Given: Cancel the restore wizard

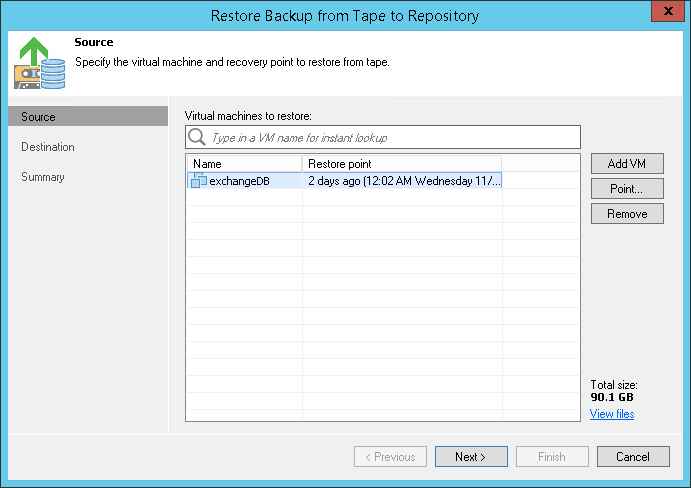Looking at the screenshot, I should (633, 457).
